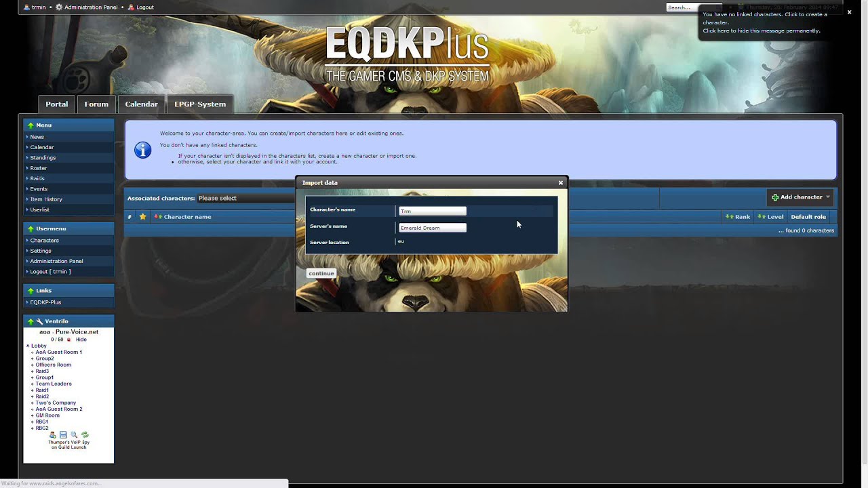Collapse the Menu panel with green arrow
Image resolution: width=868 pixels, height=488 pixels.
click(x=31, y=125)
